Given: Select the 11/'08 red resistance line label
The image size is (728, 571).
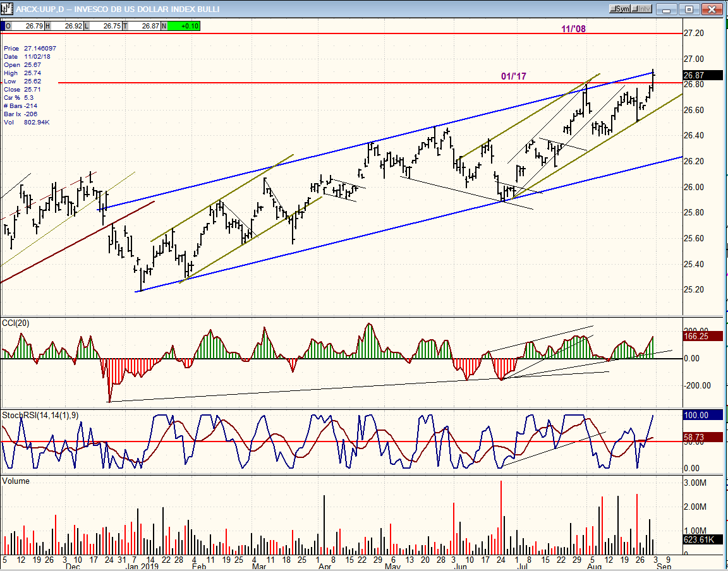Looking at the screenshot, I should [573, 29].
